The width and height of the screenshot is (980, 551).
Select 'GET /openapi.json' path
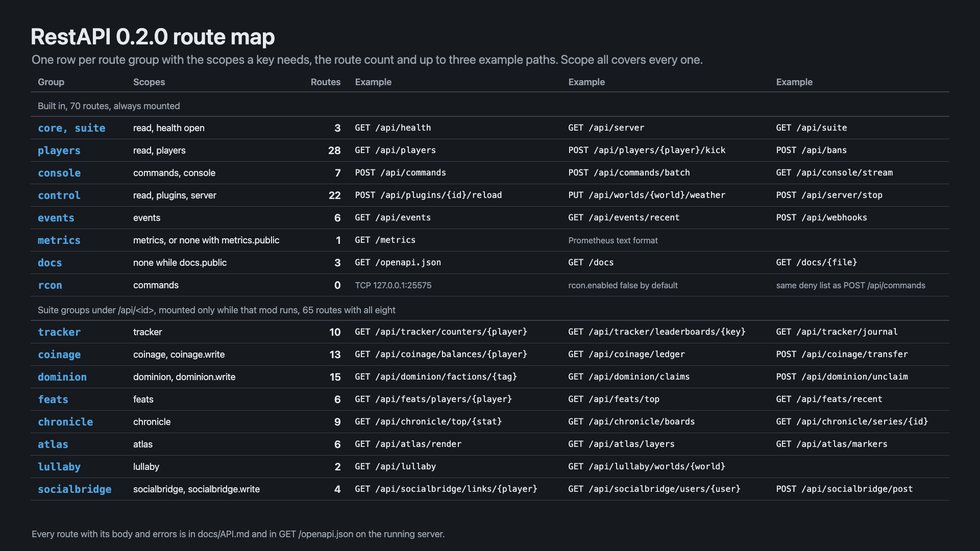398,262
